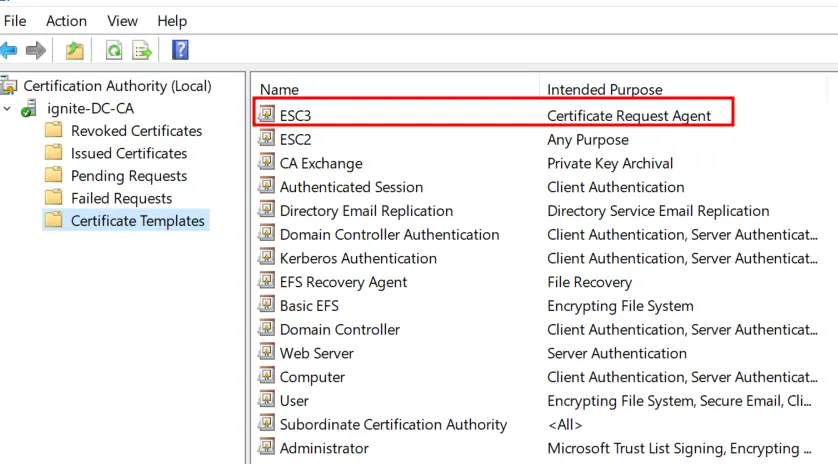Click the Up One Level folder icon
The height and width of the screenshot is (464, 838).
75,50
